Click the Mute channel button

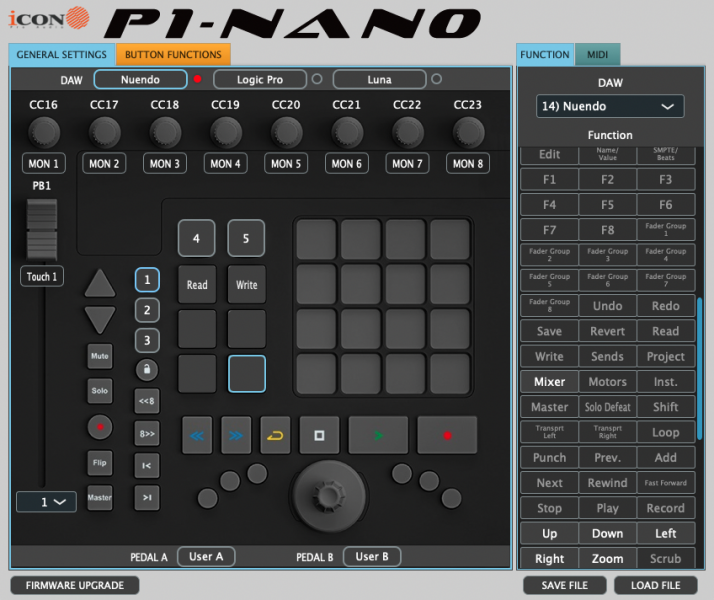point(100,356)
